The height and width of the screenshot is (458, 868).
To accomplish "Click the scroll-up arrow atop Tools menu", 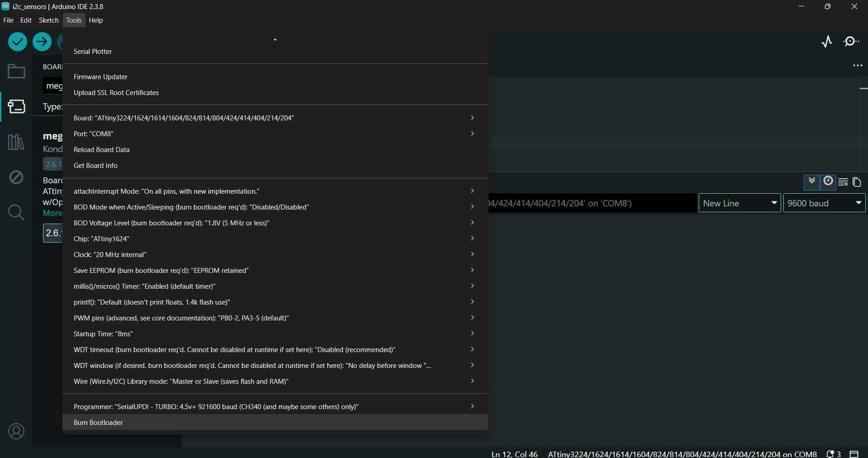I will click(x=275, y=40).
